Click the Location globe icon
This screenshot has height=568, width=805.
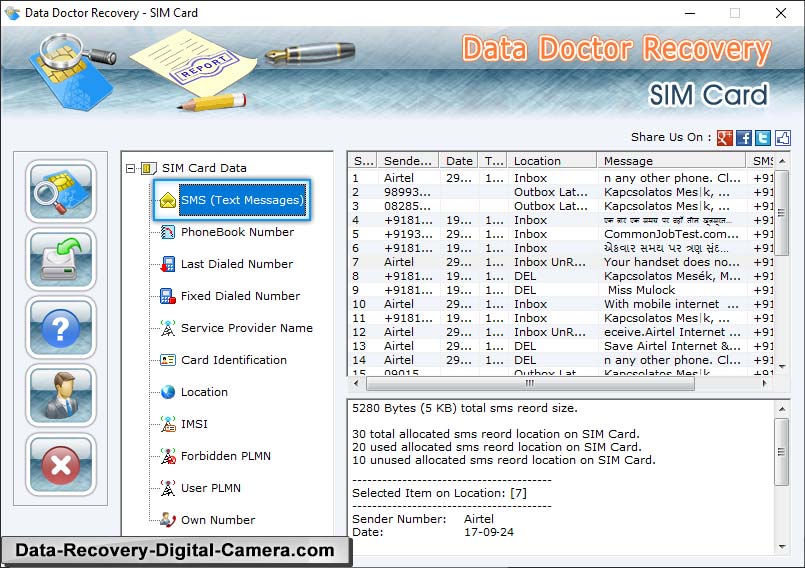[167, 392]
